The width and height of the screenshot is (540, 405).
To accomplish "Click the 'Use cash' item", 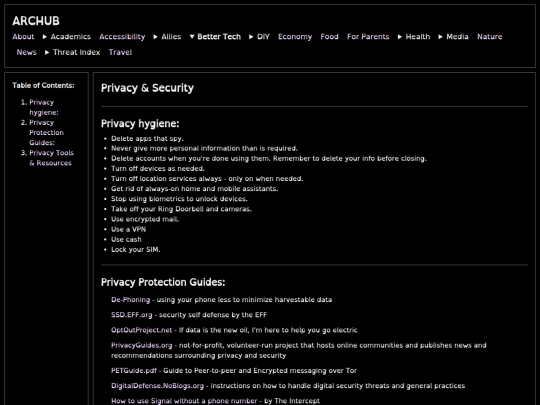I will tap(126, 239).
